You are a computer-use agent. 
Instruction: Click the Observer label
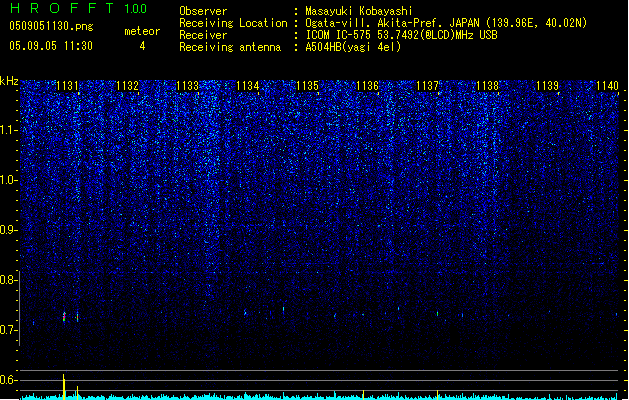(x=203, y=11)
